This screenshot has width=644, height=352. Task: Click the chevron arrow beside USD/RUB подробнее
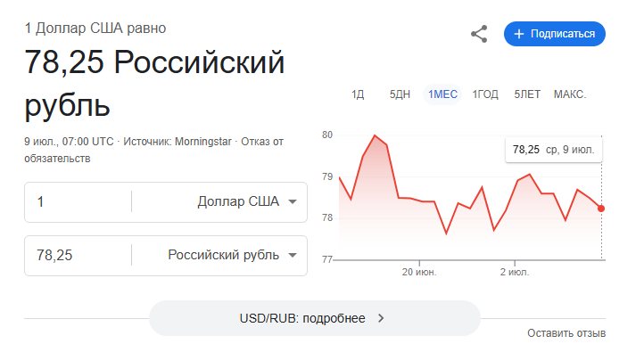coord(381,318)
